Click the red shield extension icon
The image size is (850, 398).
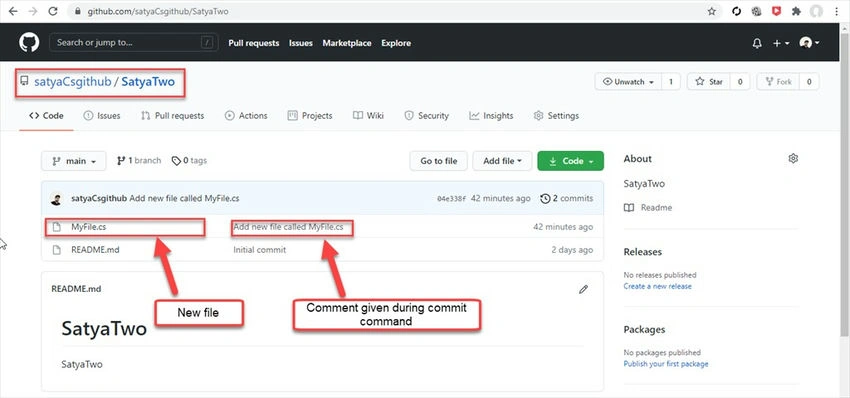click(x=776, y=11)
